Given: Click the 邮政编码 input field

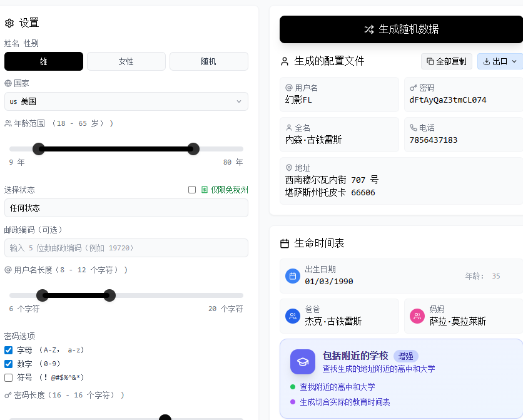Looking at the screenshot, I should [x=126, y=247].
